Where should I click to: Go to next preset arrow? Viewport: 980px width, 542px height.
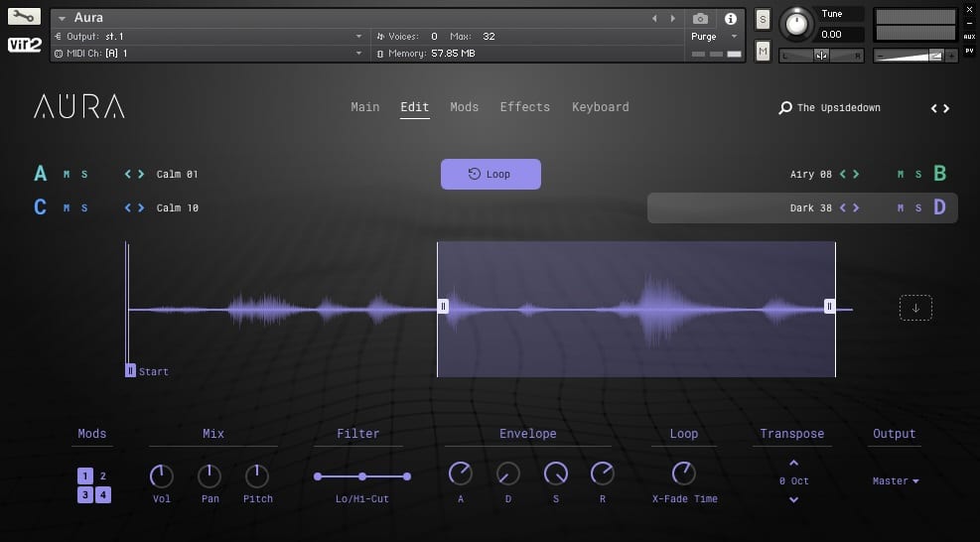946,108
